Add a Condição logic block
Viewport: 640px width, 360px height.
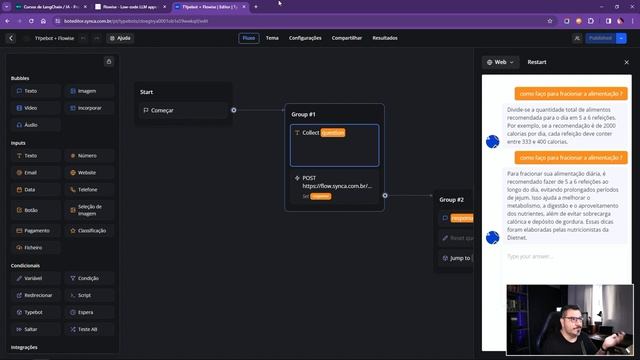(x=89, y=278)
